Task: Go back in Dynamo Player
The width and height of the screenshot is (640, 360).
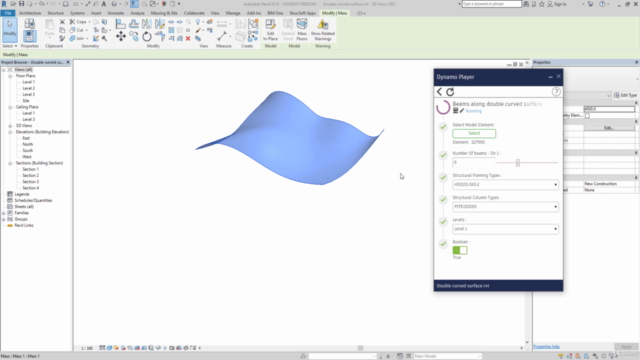Action: pos(439,92)
